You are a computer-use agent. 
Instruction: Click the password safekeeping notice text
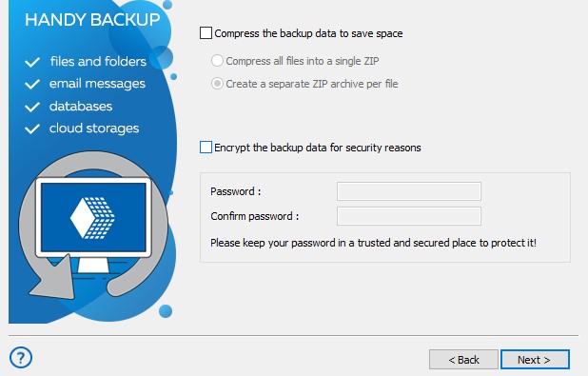coord(373,243)
